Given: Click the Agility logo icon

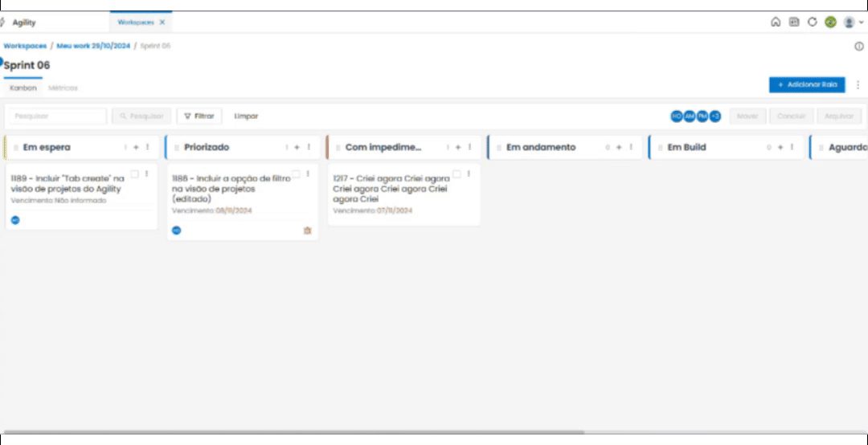Looking at the screenshot, I should tap(2, 22).
